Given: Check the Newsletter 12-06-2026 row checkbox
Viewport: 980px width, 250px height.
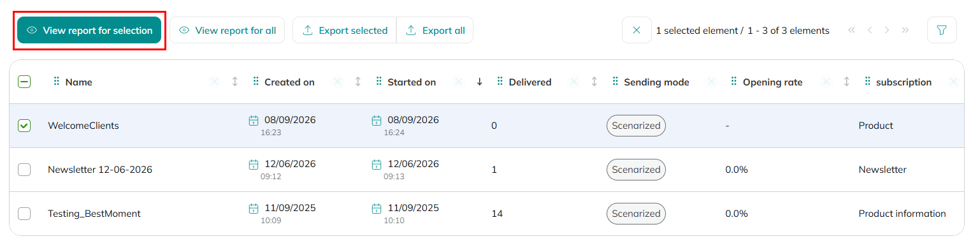Looking at the screenshot, I should click(x=24, y=170).
